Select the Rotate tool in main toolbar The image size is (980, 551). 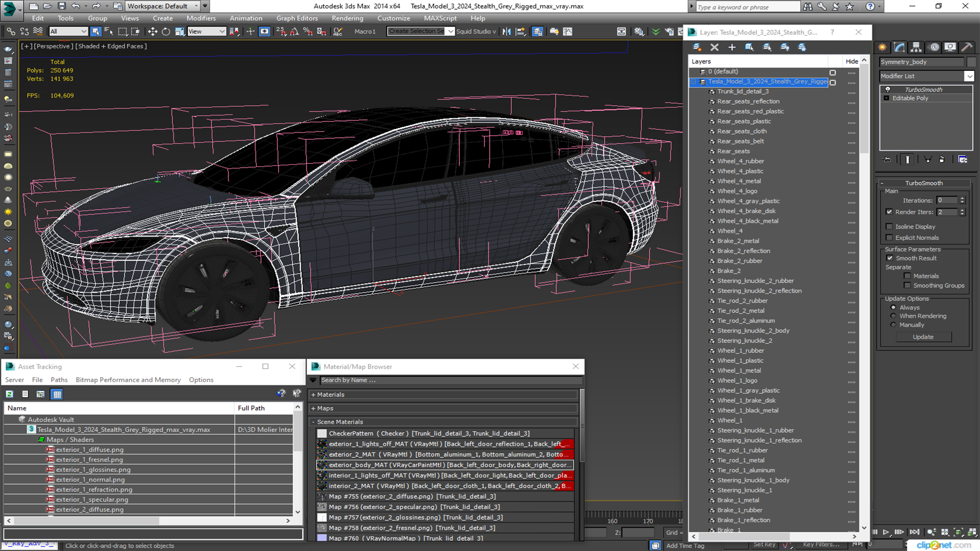(166, 32)
